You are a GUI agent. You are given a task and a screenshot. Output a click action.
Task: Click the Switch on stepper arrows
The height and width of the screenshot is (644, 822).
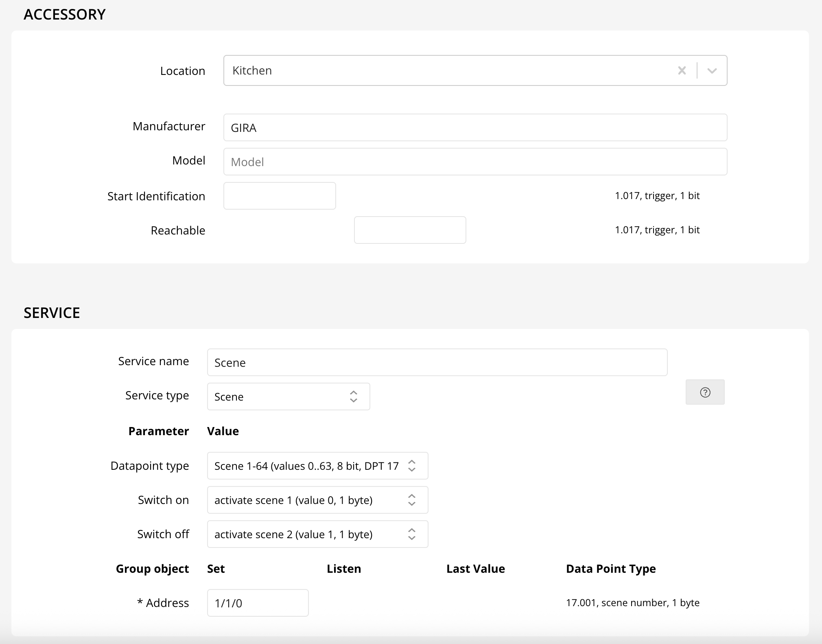coord(411,500)
